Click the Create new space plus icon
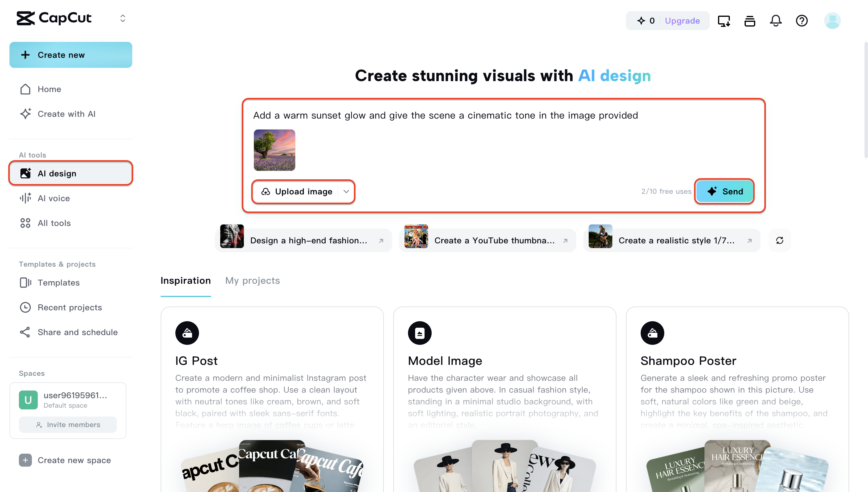The height and width of the screenshot is (492, 868). 25,460
